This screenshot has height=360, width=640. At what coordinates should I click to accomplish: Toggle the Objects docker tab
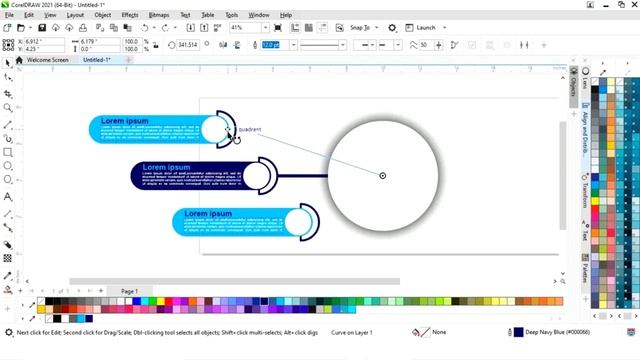[x=573, y=86]
